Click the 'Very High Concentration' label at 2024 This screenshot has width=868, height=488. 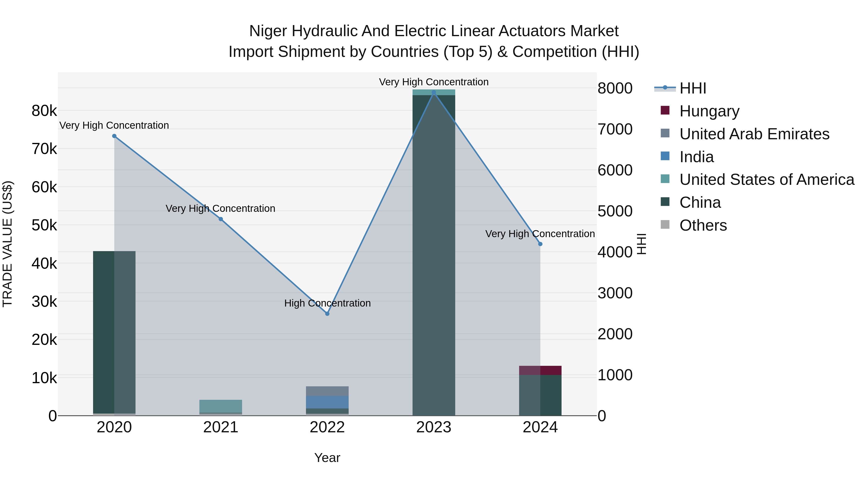pyautogui.click(x=540, y=234)
